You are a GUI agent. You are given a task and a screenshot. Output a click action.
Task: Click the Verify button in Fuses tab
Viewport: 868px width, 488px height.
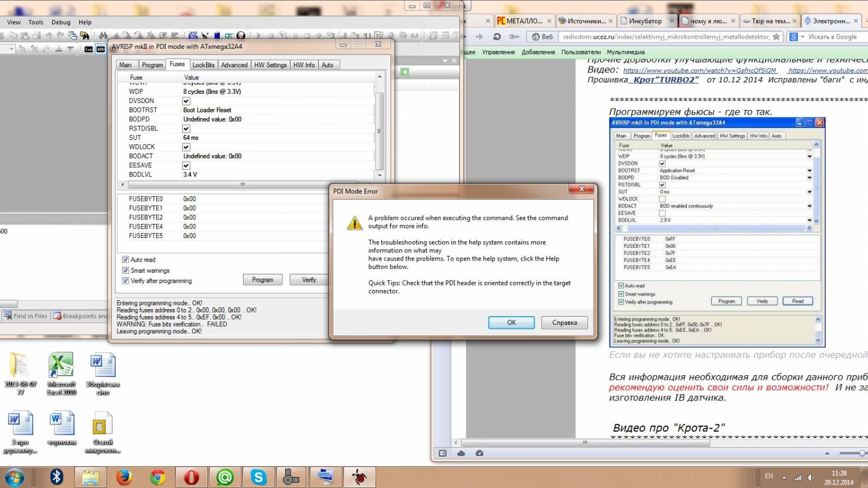pos(309,280)
